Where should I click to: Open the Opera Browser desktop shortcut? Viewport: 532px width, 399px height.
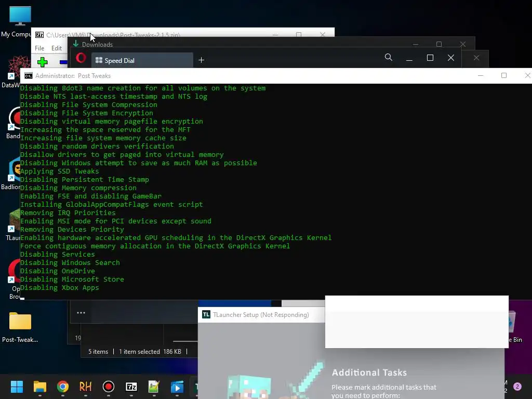(14, 279)
